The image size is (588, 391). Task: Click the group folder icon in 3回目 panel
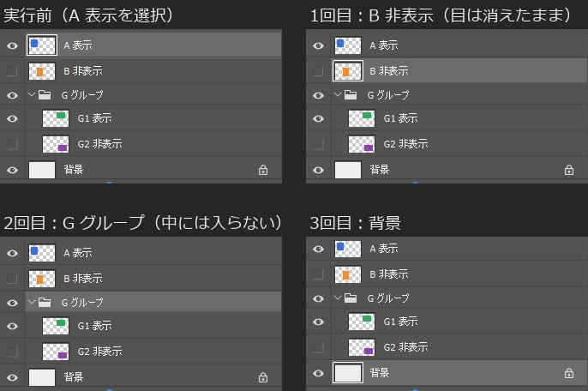(351, 298)
